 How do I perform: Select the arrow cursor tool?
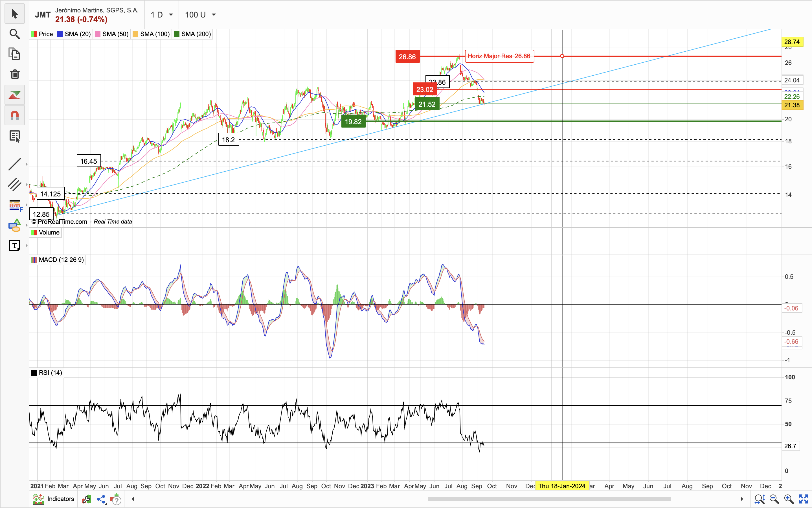14,14
